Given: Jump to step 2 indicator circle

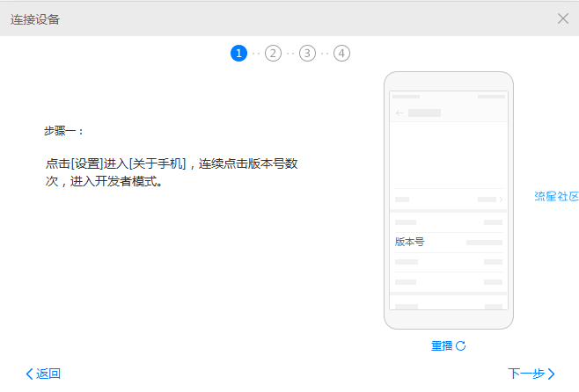Looking at the screenshot, I should [273, 54].
